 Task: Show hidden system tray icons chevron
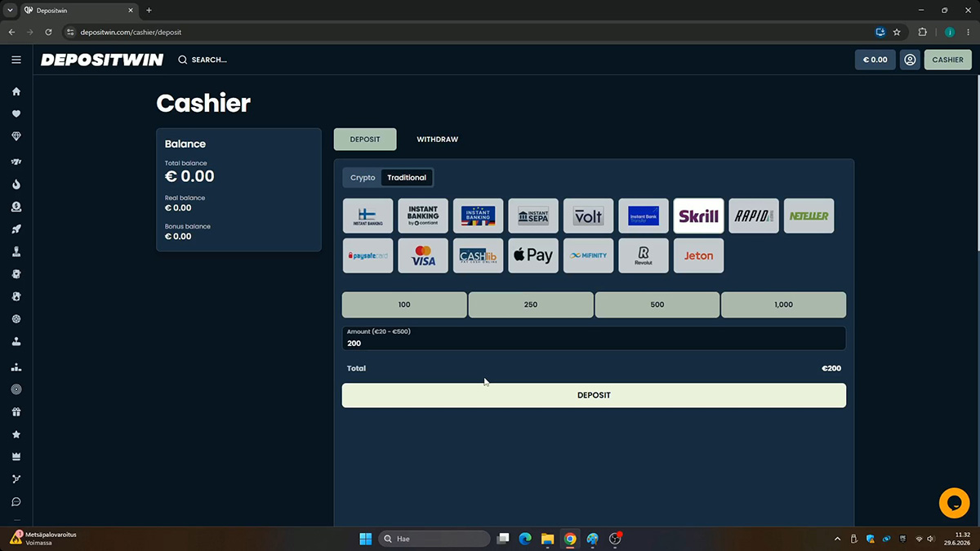[x=837, y=539]
